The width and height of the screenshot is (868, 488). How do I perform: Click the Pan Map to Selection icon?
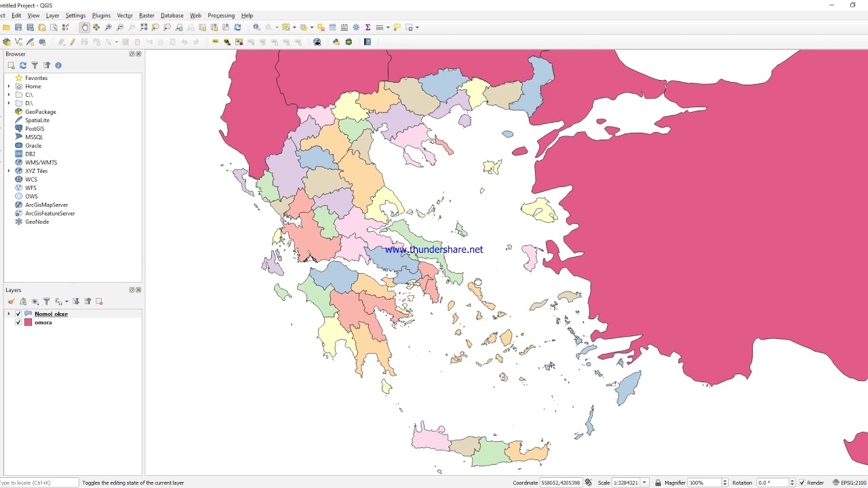pyautogui.click(x=96, y=27)
